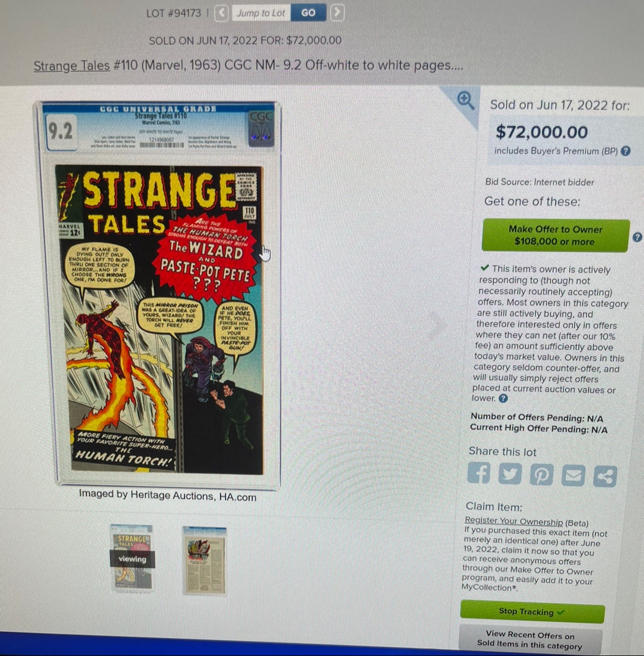
Task: Click the GO button
Action: click(x=309, y=13)
